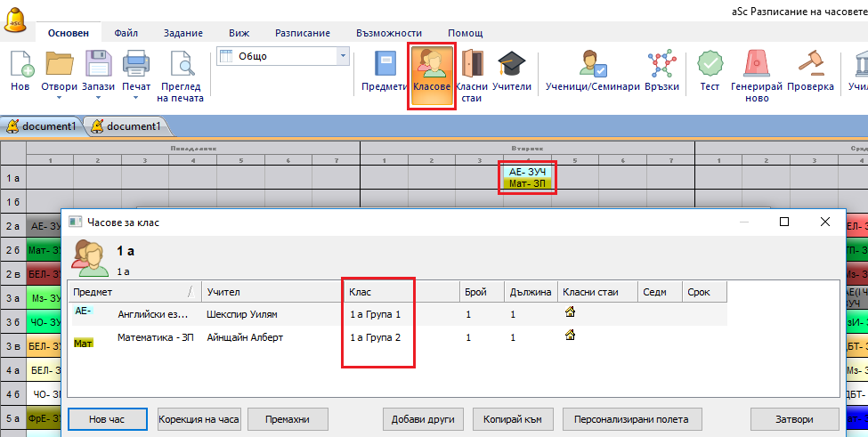Click the Генерирай ново siren icon
Image resolution: width=868 pixels, height=437 pixels.
(756, 66)
